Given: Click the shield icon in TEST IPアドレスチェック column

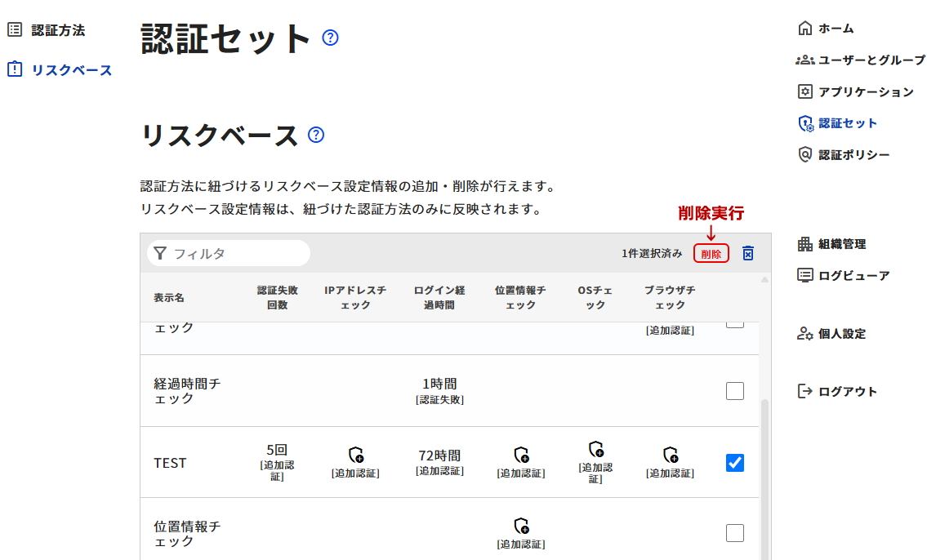Looking at the screenshot, I should 355,455.
